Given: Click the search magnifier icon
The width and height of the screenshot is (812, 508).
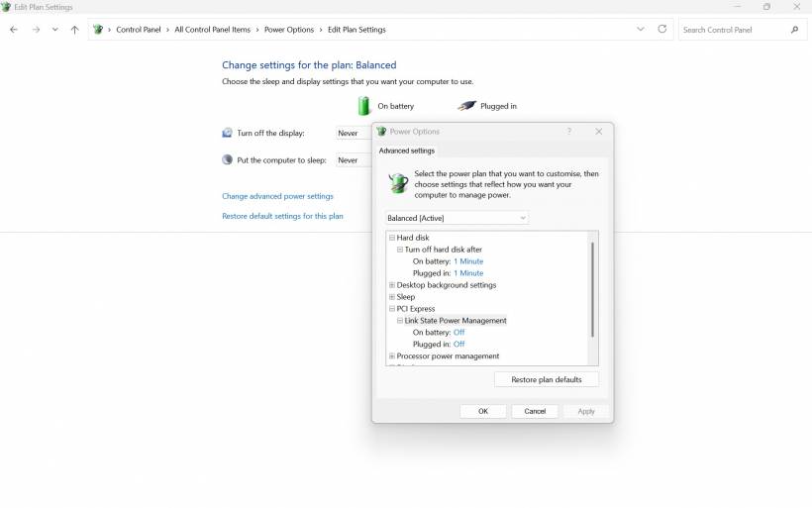Looking at the screenshot, I should pyautogui.click(x=794, y=30).
